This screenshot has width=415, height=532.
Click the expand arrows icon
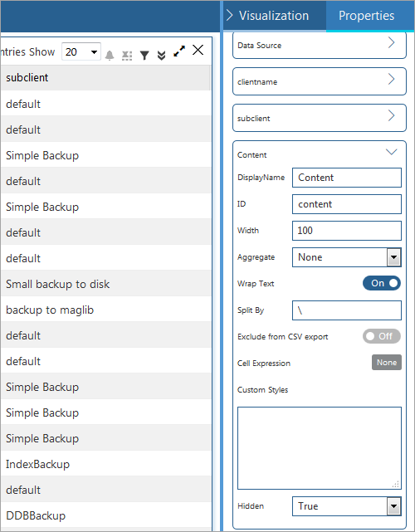point(179,51)
